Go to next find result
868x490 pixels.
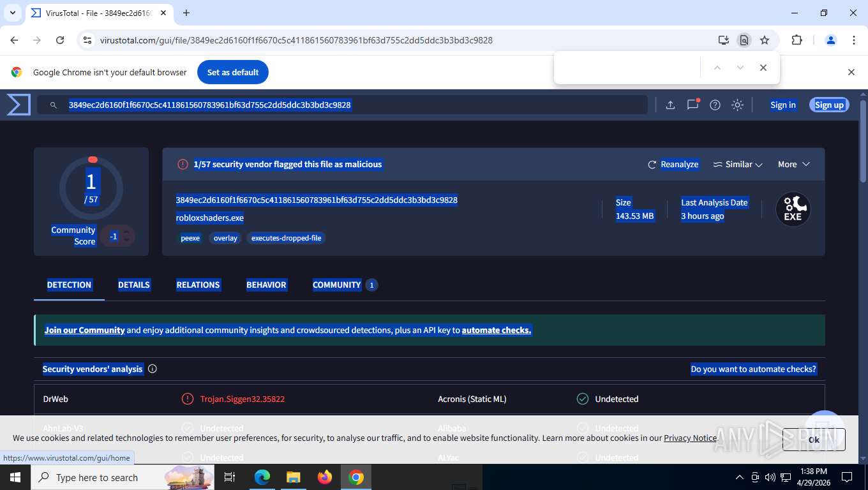(740, 68)
